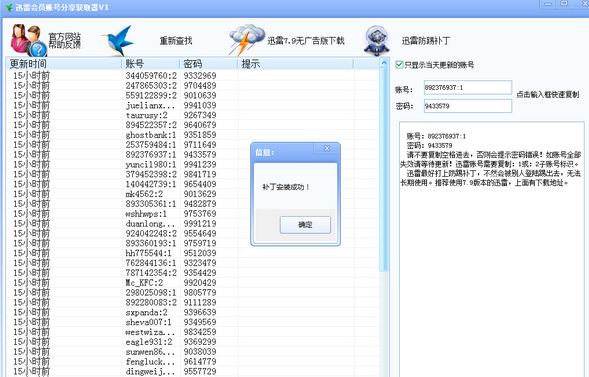Click the info text area on the right
This screenshot has width=589, height=377.
click(491, 249)
